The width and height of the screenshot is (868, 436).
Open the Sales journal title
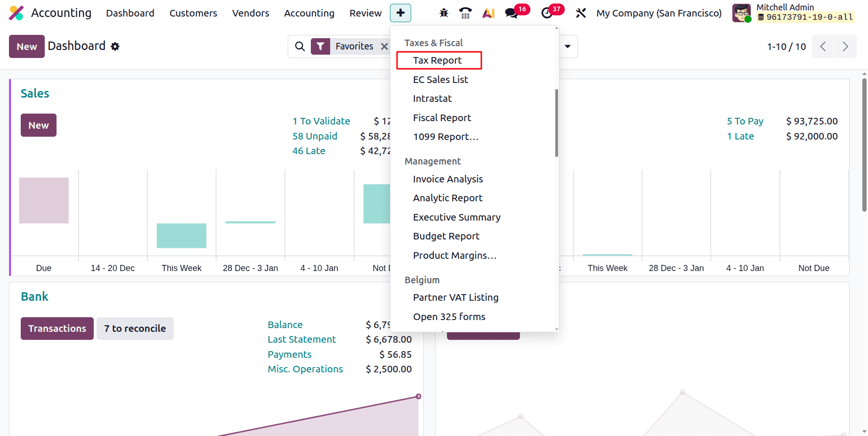click(35, 93)
